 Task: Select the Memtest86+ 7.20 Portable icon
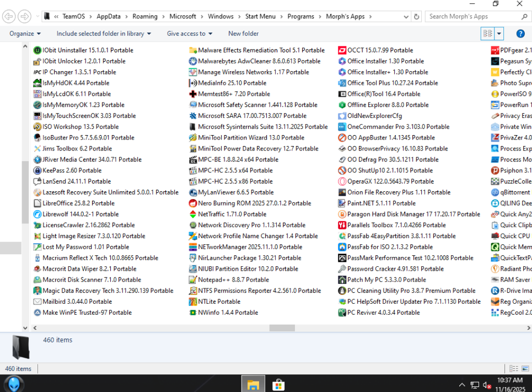193,94
